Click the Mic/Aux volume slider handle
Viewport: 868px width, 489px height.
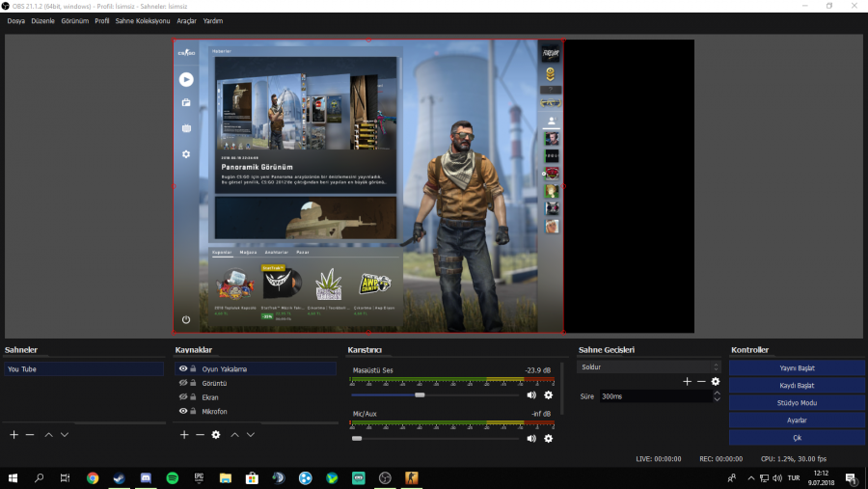(357, 438)
